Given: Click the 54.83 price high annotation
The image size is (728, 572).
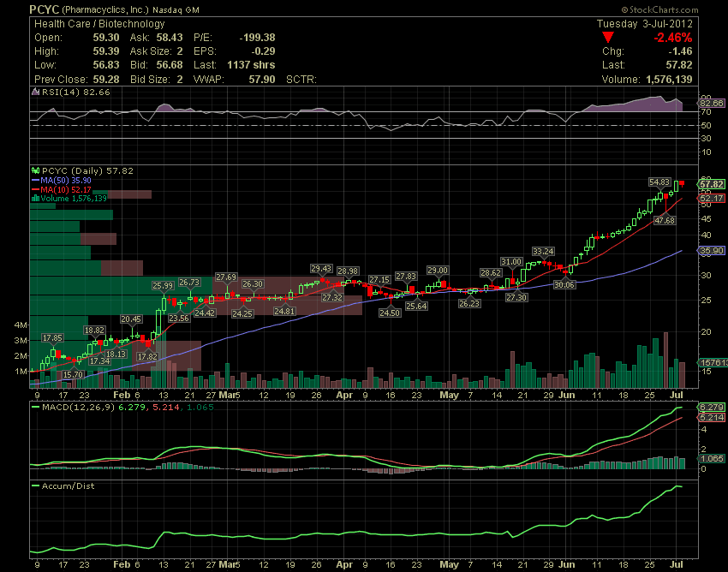Looking at the screenshot, I should (659, 182).
